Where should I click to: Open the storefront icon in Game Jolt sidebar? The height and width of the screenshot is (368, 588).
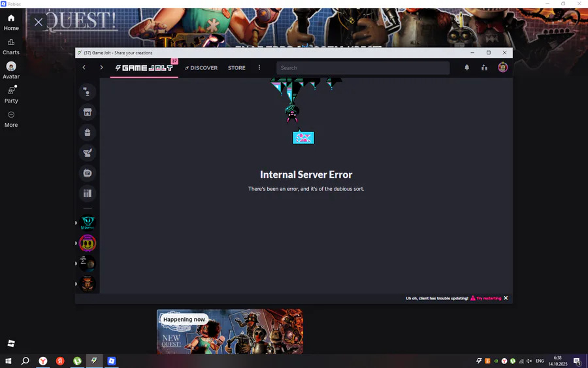88,112
